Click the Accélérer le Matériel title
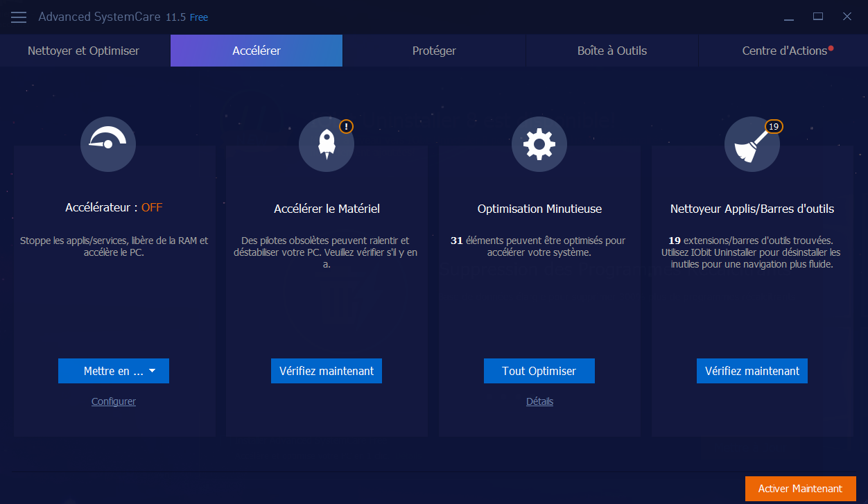Image resolution: width=868 pixels, height=504 pixels. (x=327, y=209)
